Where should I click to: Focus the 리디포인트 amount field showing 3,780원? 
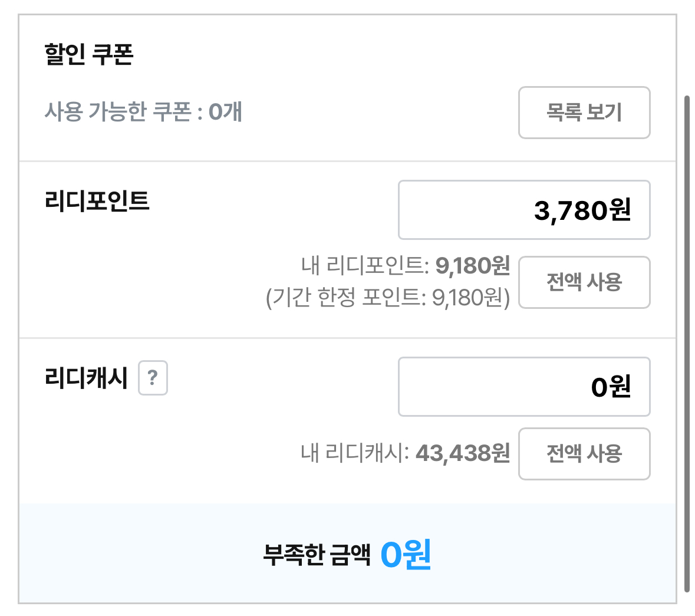pos(523,210)
